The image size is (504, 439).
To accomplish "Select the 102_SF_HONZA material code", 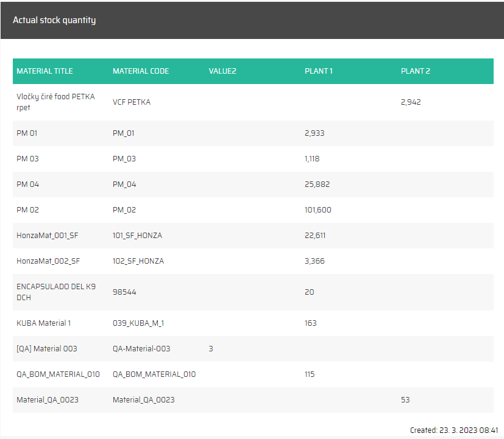I will 138,261.
